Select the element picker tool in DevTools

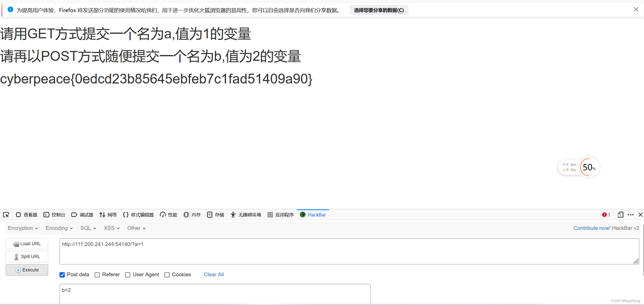point(6,215)
